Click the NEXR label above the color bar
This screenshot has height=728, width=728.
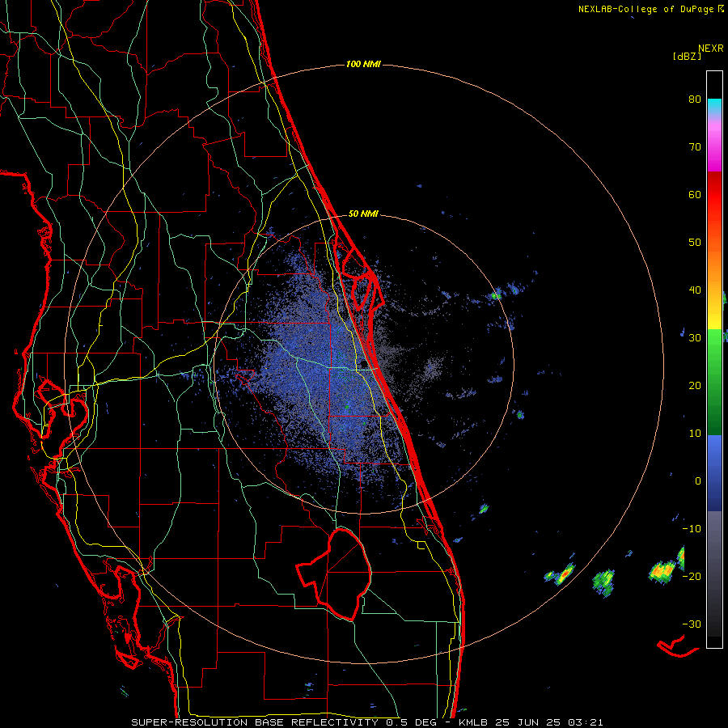[711, 49]
